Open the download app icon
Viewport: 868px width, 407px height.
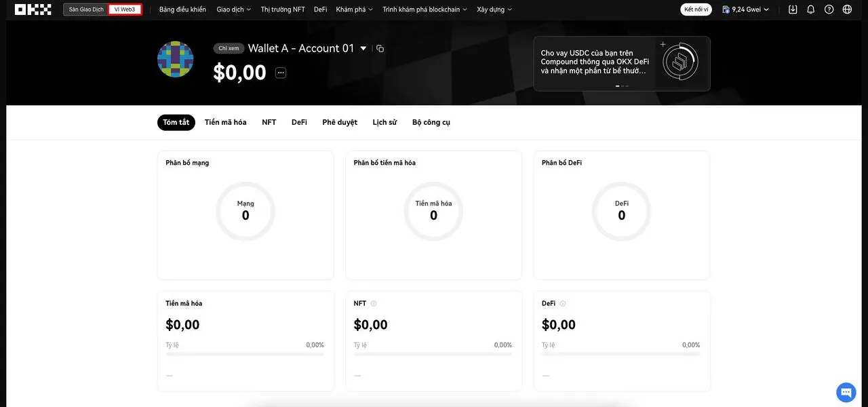click(x=793, y=9)
